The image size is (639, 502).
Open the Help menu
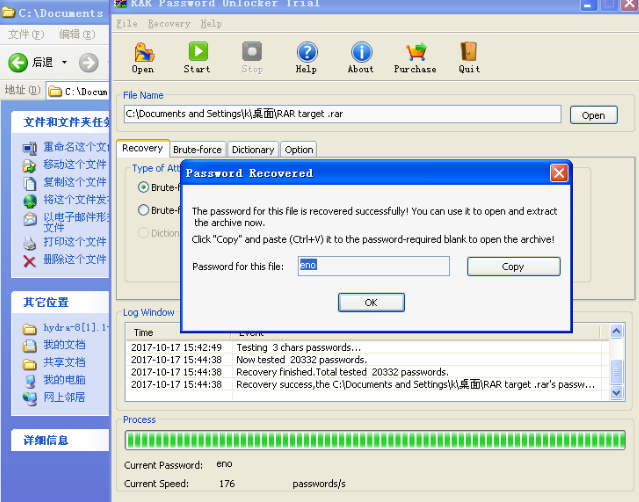[x=211, y=24]
